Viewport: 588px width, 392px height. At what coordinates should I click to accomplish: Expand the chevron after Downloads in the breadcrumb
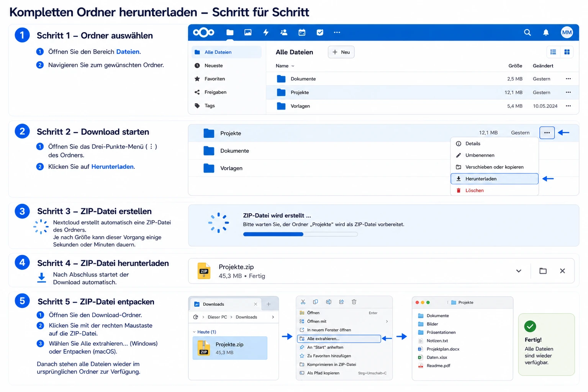click(273, 317)
